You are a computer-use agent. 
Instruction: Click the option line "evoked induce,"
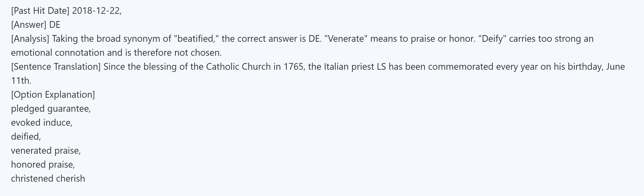41,123
